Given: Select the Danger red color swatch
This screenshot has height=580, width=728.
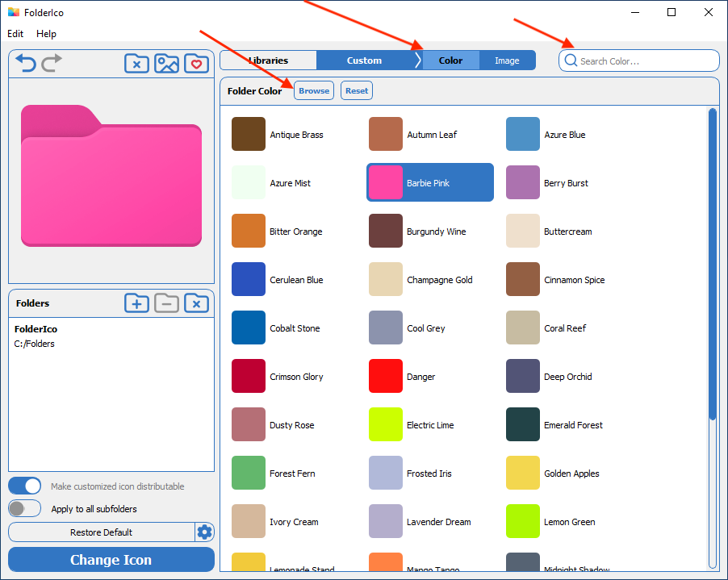Looking at the screenshot, I should [x=385, y=376].
